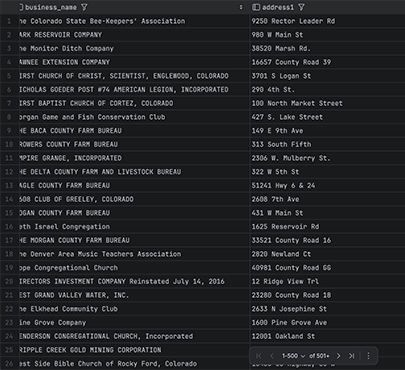Open business_name column sort arrows
The image size is (405, 370).
[241, 7]
